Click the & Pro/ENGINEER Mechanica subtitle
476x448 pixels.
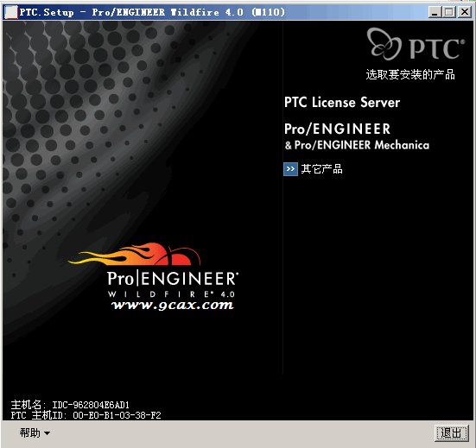(x=357, y=145)
